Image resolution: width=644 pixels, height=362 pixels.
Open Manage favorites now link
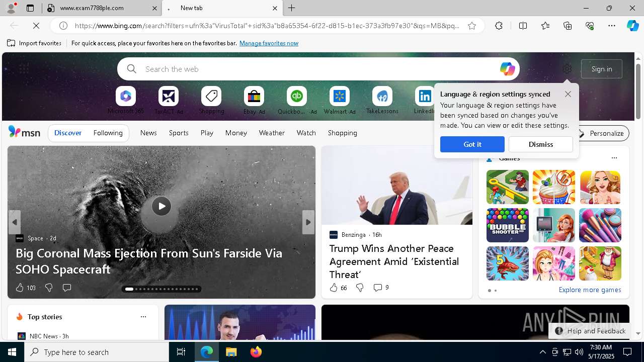(269, 43)
